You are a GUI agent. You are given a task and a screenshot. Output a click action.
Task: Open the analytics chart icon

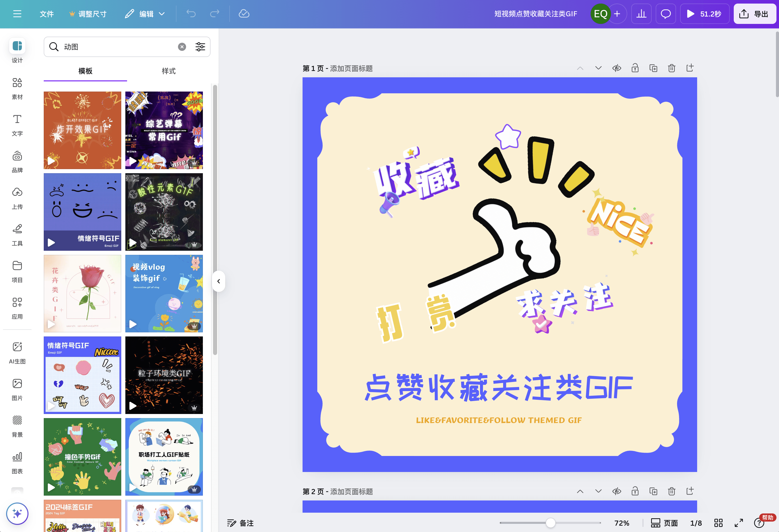coord(641,14)
